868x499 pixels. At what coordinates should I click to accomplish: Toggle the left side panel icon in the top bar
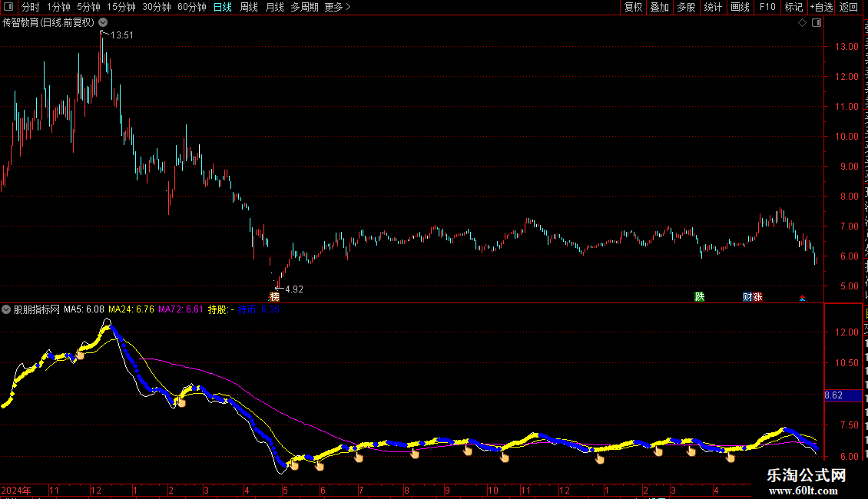tap(8, 7)
